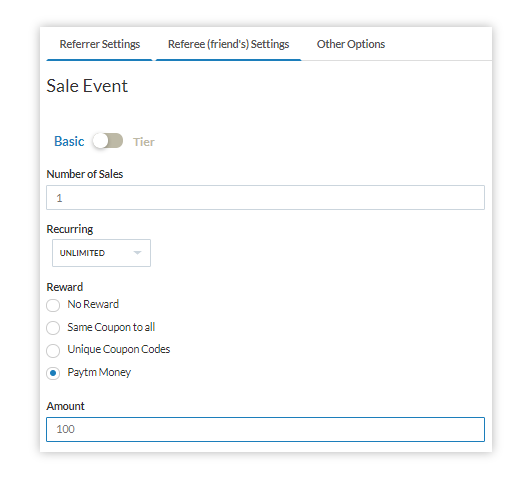This screenshot has width=531, height=484.
Task: Go to the Other Options tab
Action: coord(351,44)
